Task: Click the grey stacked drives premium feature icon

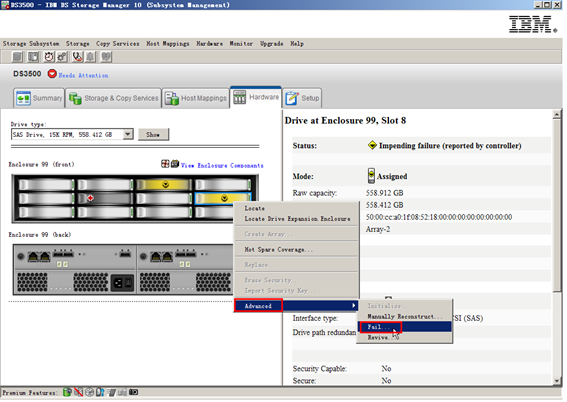Action: (x=112, y=392)
